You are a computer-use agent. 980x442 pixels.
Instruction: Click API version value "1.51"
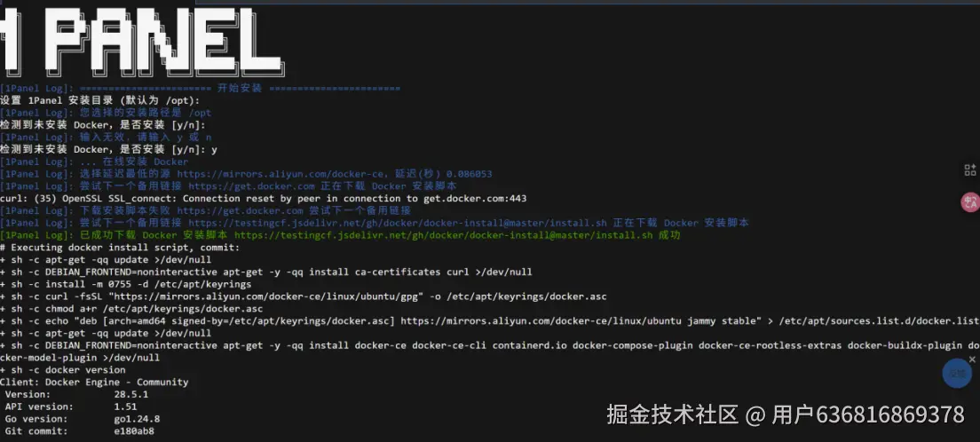click(x=126, y=406)
